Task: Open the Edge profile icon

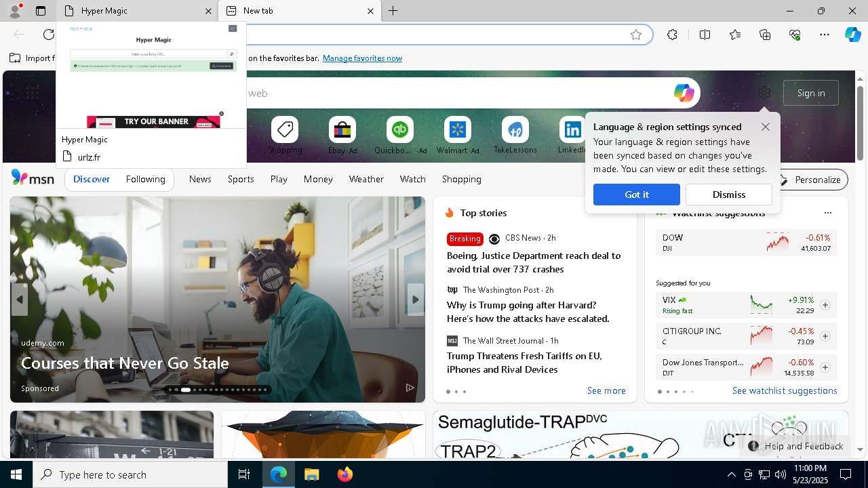Action: coord(14,11)
